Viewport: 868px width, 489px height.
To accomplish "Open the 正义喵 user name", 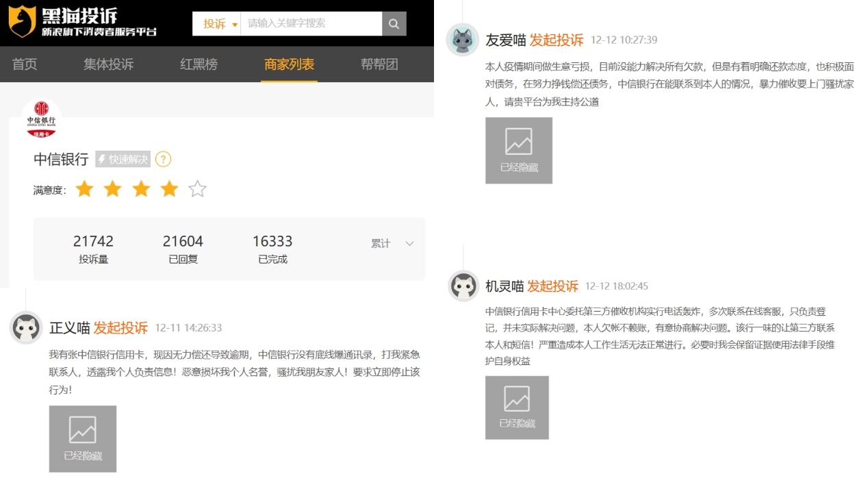I will pos(70,328).
